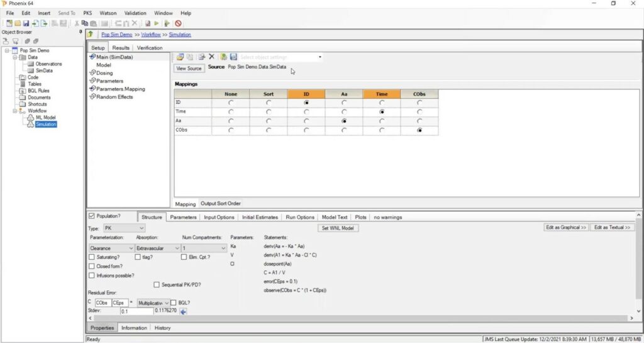644x343 pixels.
Task: Click first icon under Object Browser title
Action: tap(6, 41)
